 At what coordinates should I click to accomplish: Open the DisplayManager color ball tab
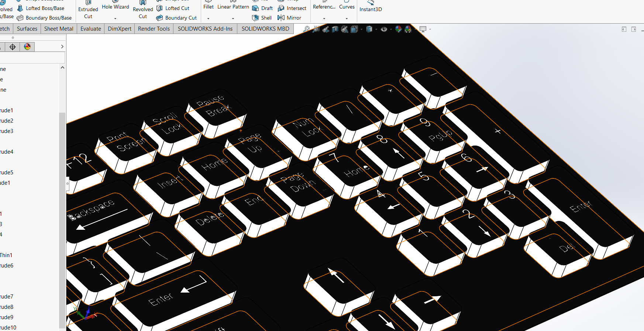(x=27, y=47)
